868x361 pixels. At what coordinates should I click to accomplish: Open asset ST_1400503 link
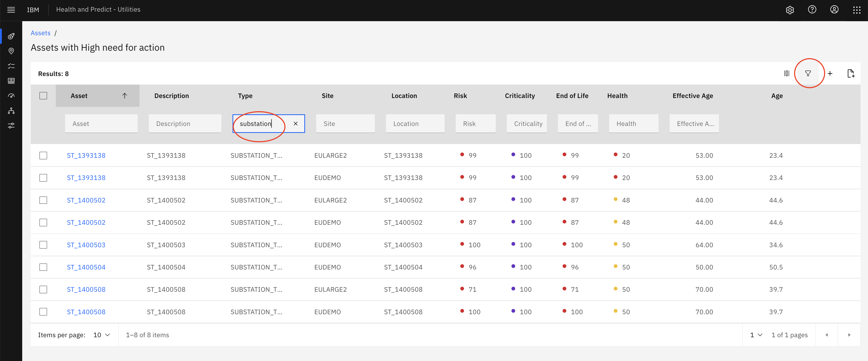[x=86, y=245]
